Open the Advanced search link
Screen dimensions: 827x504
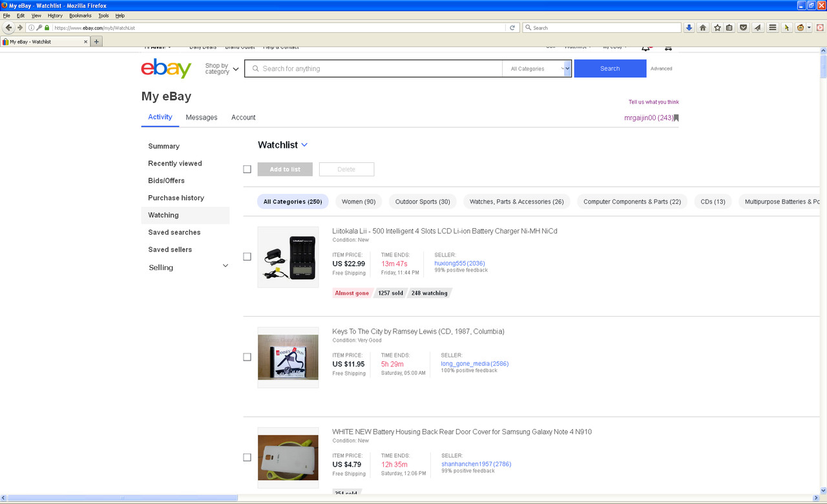point(661,68)
